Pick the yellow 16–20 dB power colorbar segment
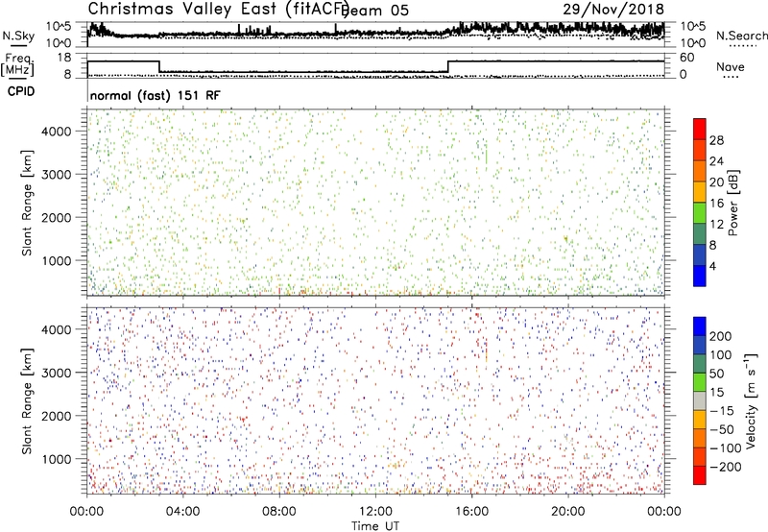 [700, 192]
